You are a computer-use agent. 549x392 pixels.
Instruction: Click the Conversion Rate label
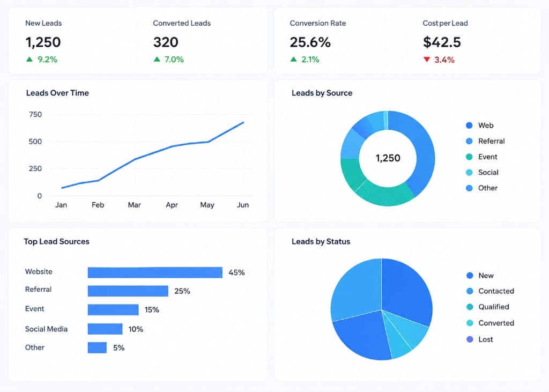tap(317, 23)
